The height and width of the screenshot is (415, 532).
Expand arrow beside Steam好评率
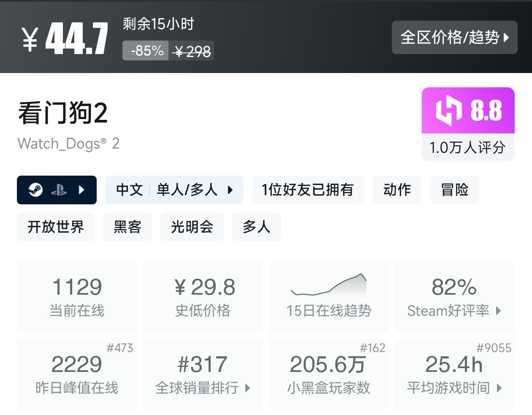click(x=499, y=311)
